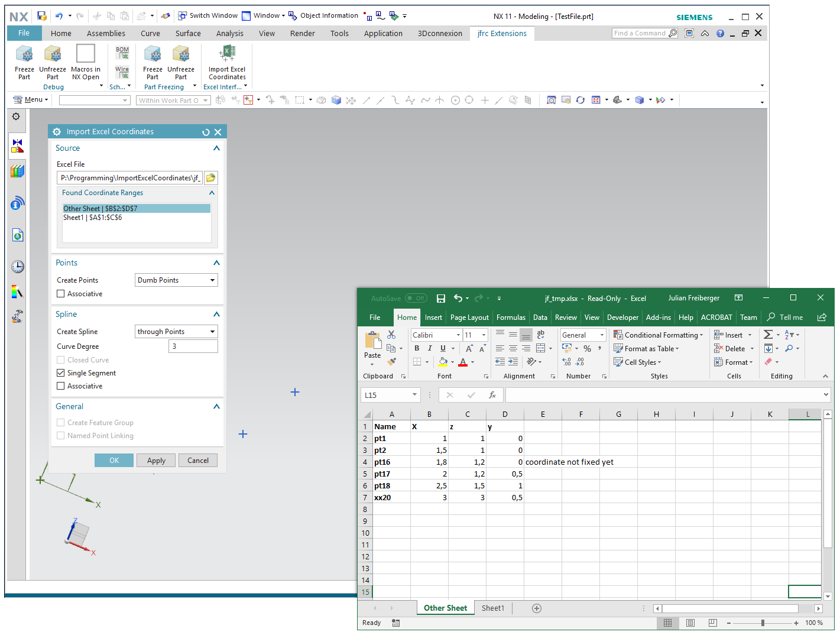Switch to Sheet1 tab in Excel

point(493,608)
